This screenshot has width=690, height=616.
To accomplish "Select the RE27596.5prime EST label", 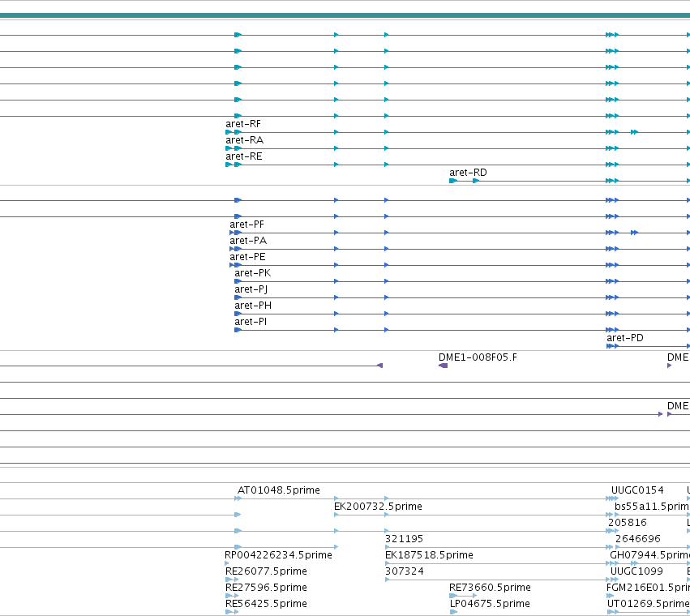I will pyautogui.click(x=266, y=588).
